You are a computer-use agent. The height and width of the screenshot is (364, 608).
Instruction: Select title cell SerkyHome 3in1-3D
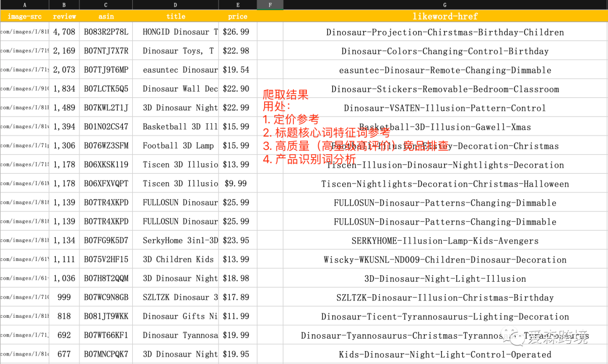(x=175, y=241)
